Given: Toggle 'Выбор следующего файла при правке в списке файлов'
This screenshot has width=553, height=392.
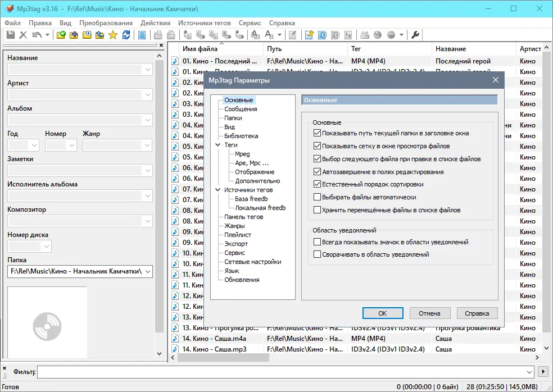Looking at the screenshot, I should pyautogui.click(x=317, y=158).
